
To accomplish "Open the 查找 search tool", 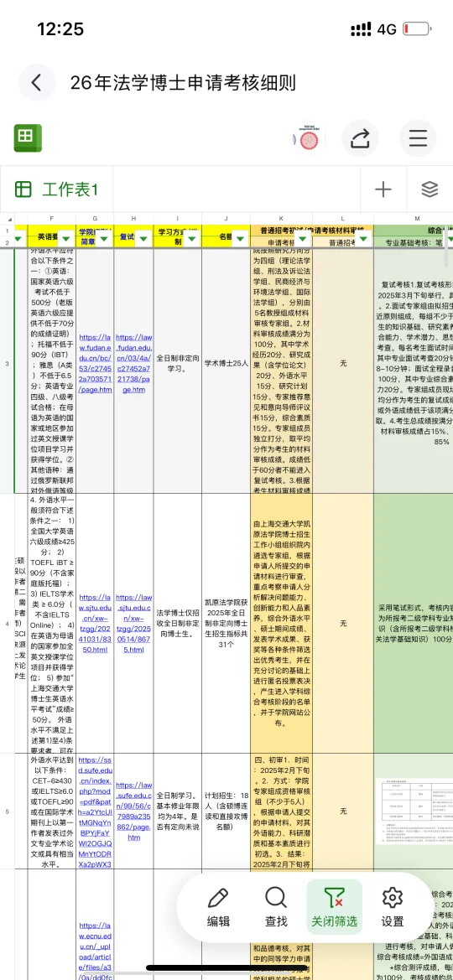I will click(x=276, y=906).
